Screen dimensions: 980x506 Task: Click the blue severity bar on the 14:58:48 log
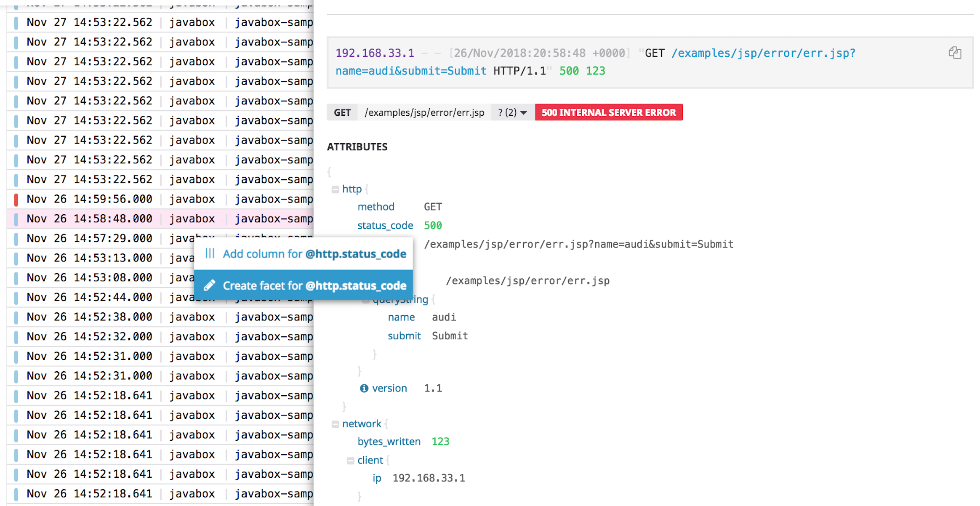point(15,218)
